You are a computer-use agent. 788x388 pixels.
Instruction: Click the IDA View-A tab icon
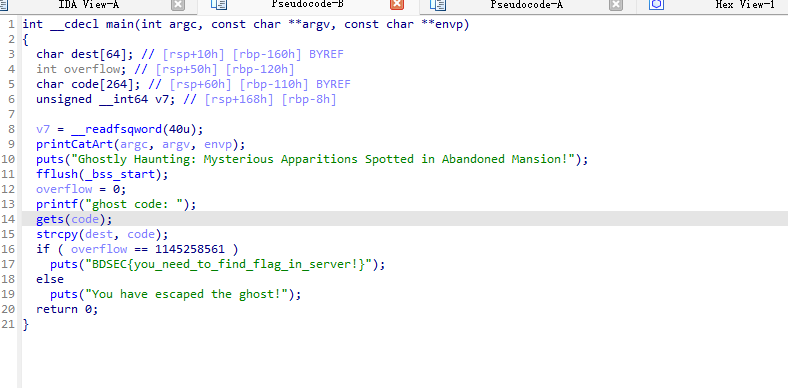4,5
